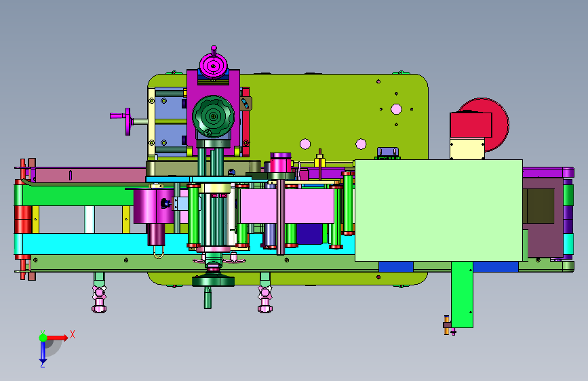This screenshot has width=588, height=381.
Task: Select the large light green cover panel
Action: tap(439, 210)
